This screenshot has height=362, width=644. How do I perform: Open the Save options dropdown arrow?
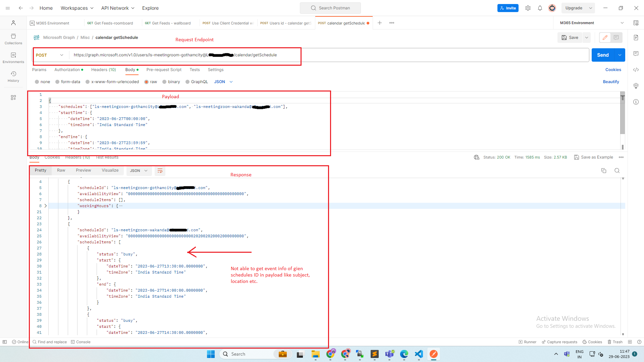587,38
